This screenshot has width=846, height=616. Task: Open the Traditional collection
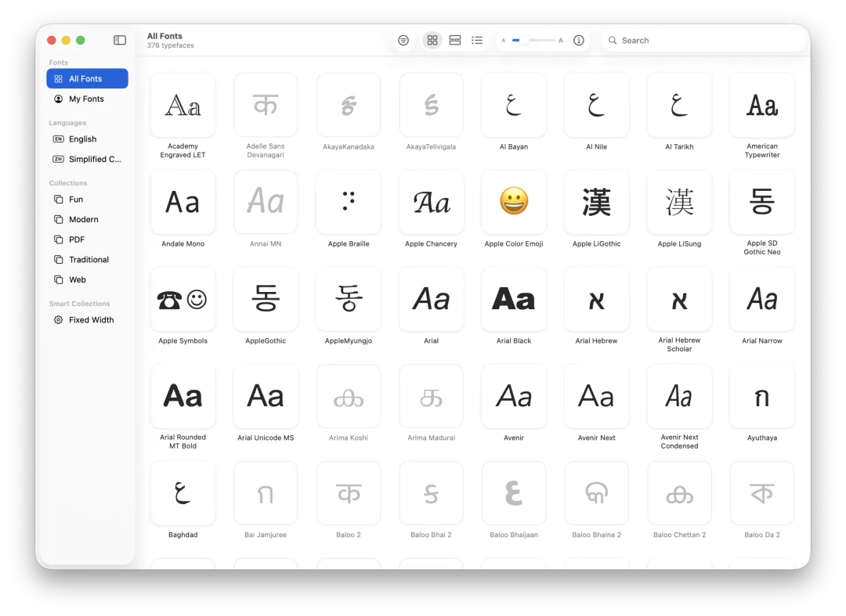pyautogui.click(x=88, y=259)
